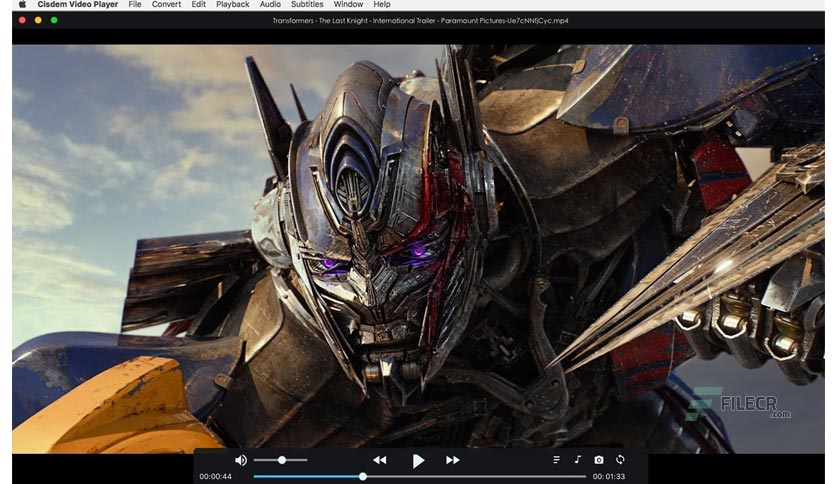This screenshot has height=484, width=836.
Task: Open the Convert menu
Action: pos(166,4)
